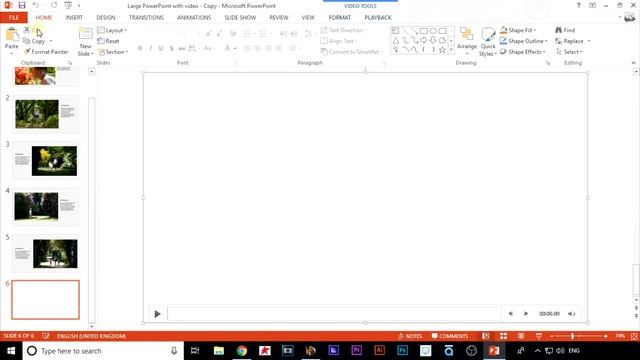Open the Windows Start menu
This screenshot has width=640, height=360.
(x=11, y=351)
